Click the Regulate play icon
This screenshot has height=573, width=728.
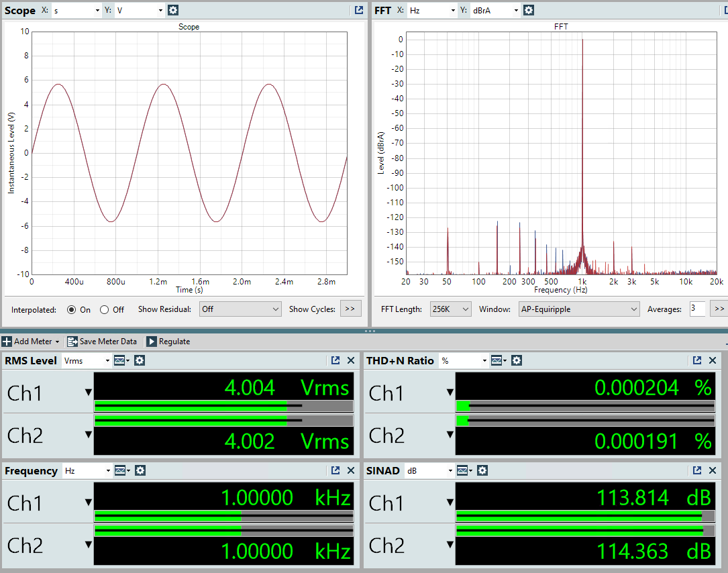[x=152, y=342]
